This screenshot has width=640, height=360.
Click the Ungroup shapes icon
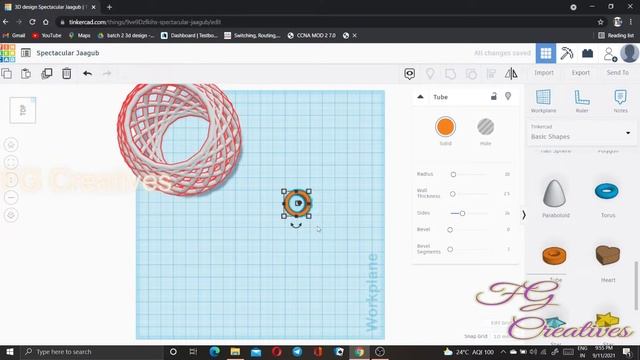471,73
